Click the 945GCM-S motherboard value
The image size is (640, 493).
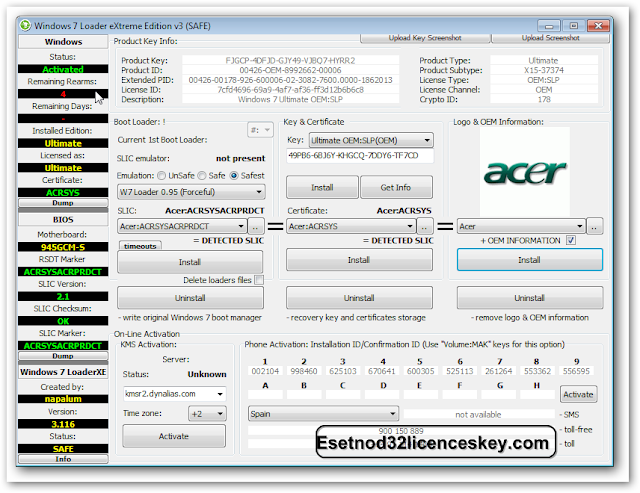(x=63, y=247)
